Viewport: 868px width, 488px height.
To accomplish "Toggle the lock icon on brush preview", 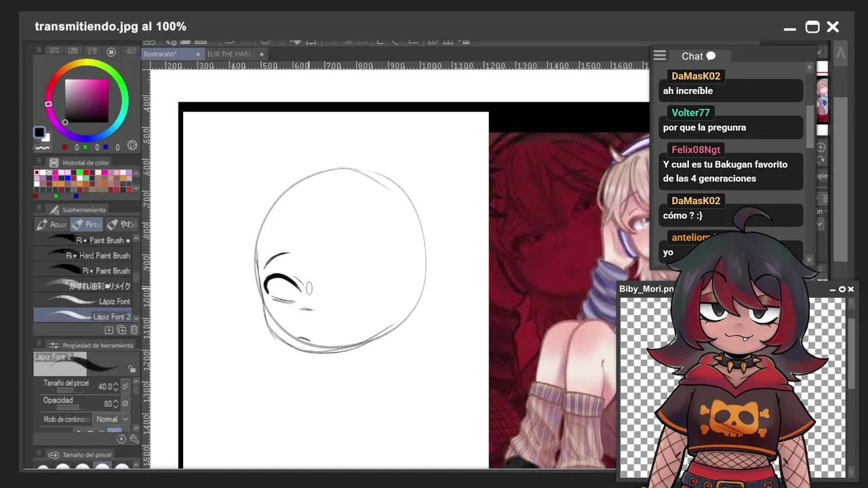I will (132, 369).
